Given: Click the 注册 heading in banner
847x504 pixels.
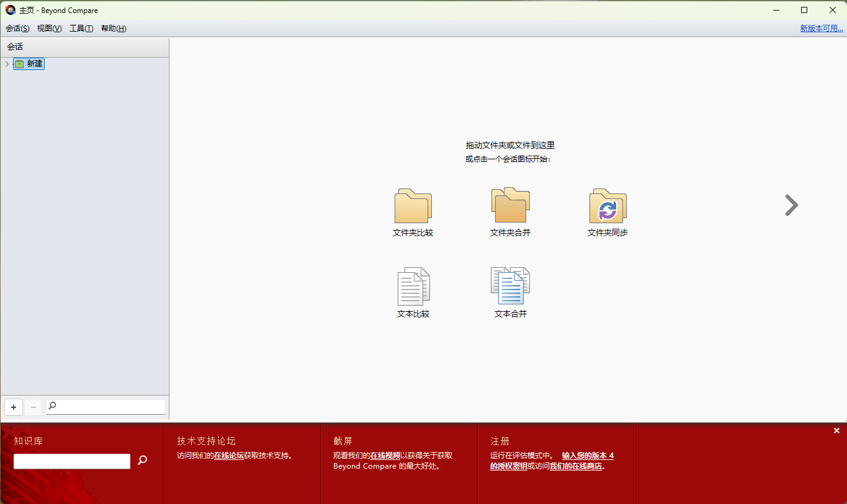Looking at the screenshot, I should 500,441.
